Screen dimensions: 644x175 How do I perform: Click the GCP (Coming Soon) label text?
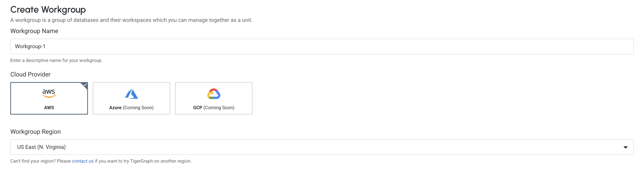click(214, 108)
